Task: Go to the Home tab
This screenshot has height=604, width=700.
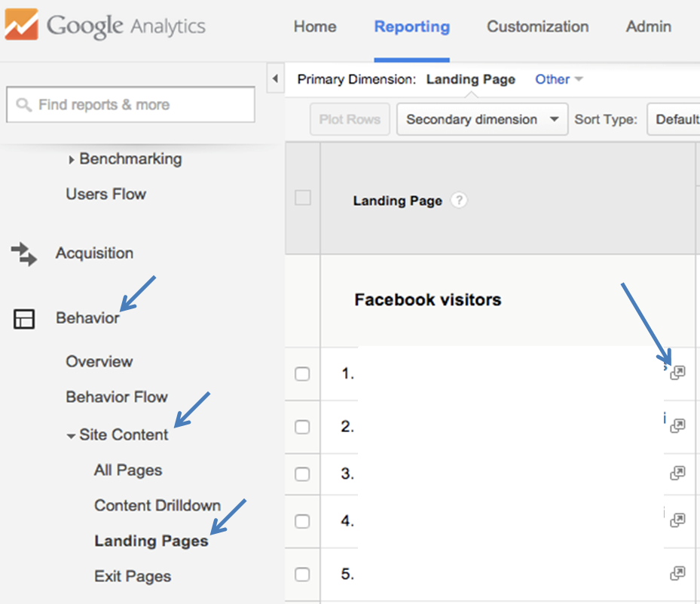Action: pos(315,27)
